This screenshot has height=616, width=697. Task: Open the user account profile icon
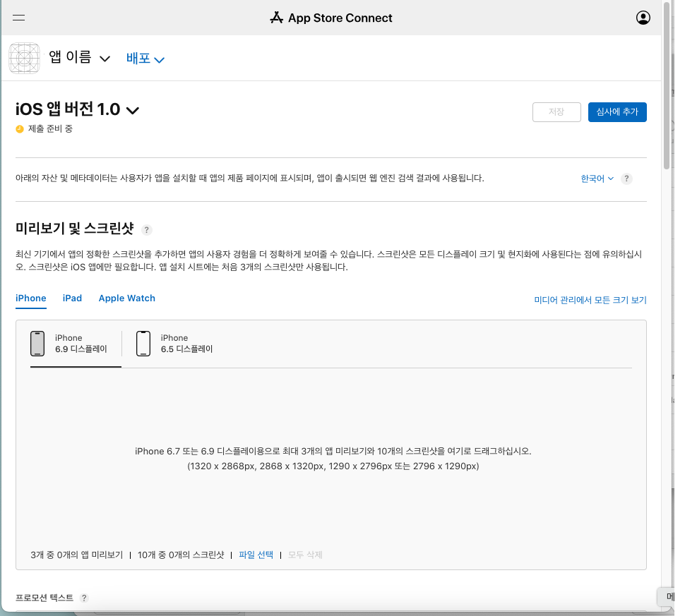[643, 18]
